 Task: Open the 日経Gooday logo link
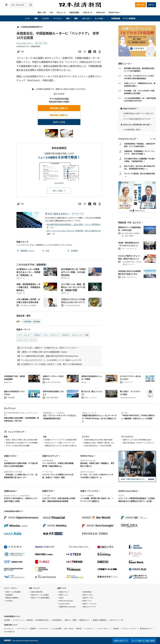tap(104, 554)
